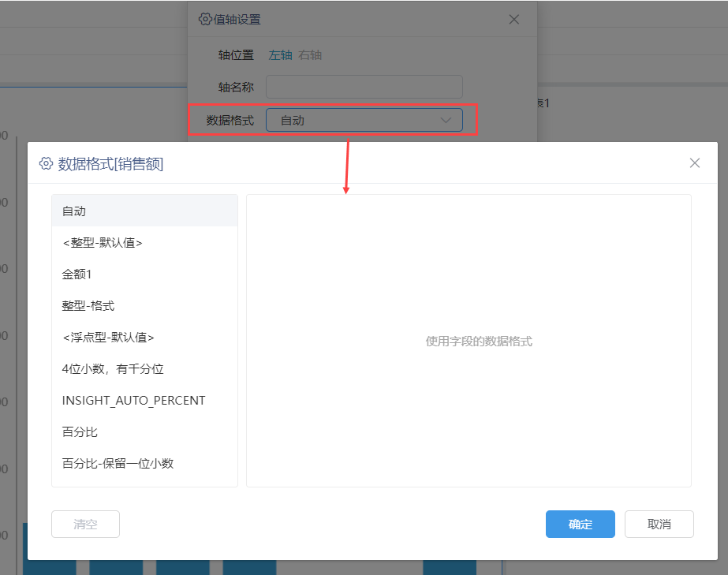728x575 pixels.
Task: Click the gear icon beside 值轴设置
Action: tap(205, 19)
